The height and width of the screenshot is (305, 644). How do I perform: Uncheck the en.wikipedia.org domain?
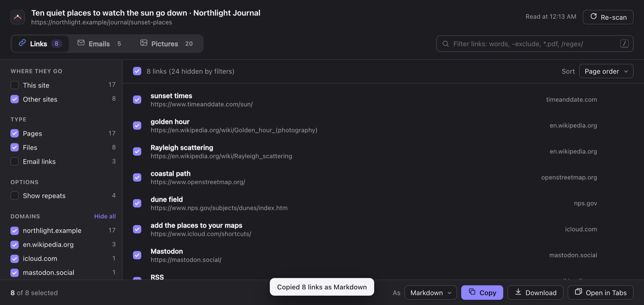coord(14,245)
